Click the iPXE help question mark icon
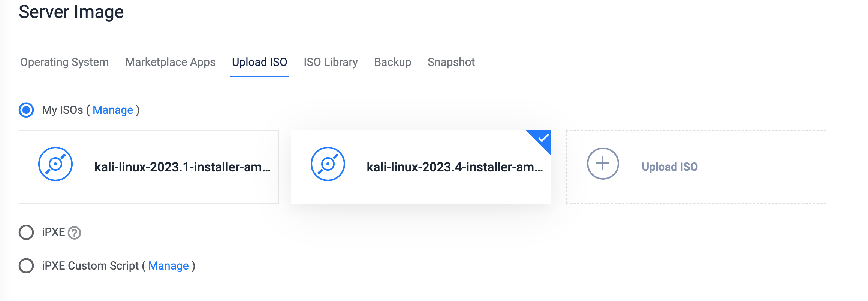The image size is (868, 301). 75,233
